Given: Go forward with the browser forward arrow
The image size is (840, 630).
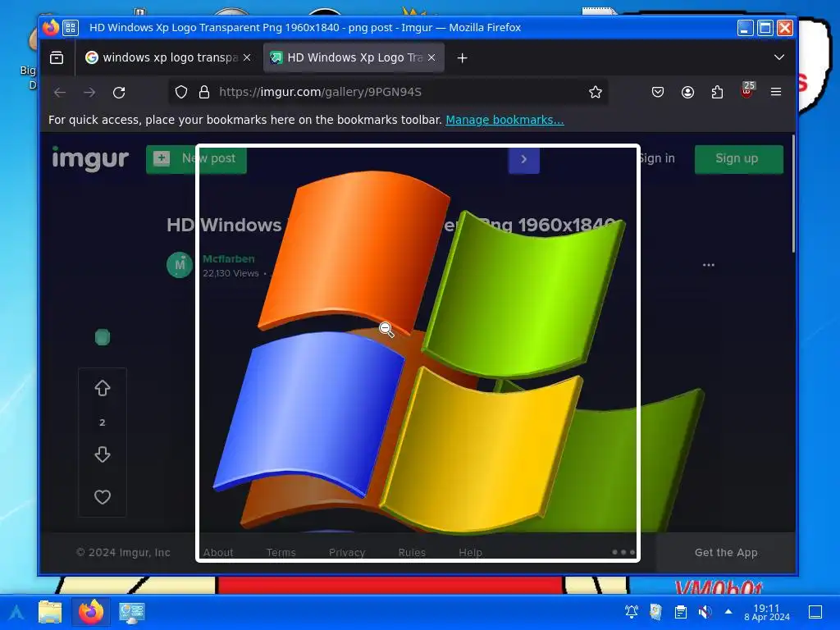Looking at the screenshot, I should tap(89, 92).
